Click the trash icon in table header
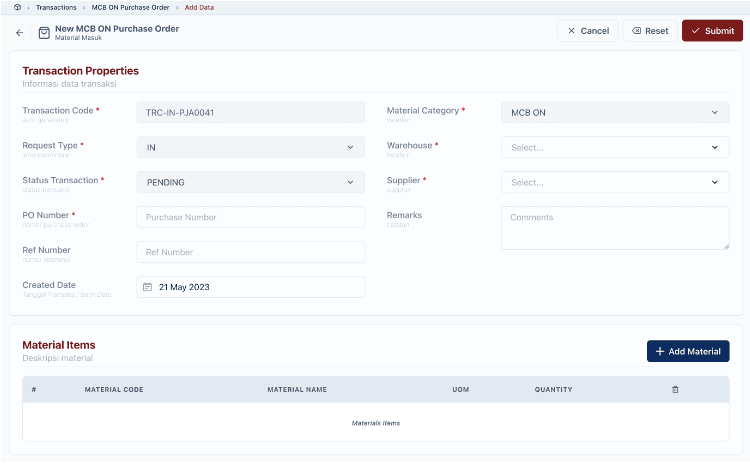 point(675,389)
